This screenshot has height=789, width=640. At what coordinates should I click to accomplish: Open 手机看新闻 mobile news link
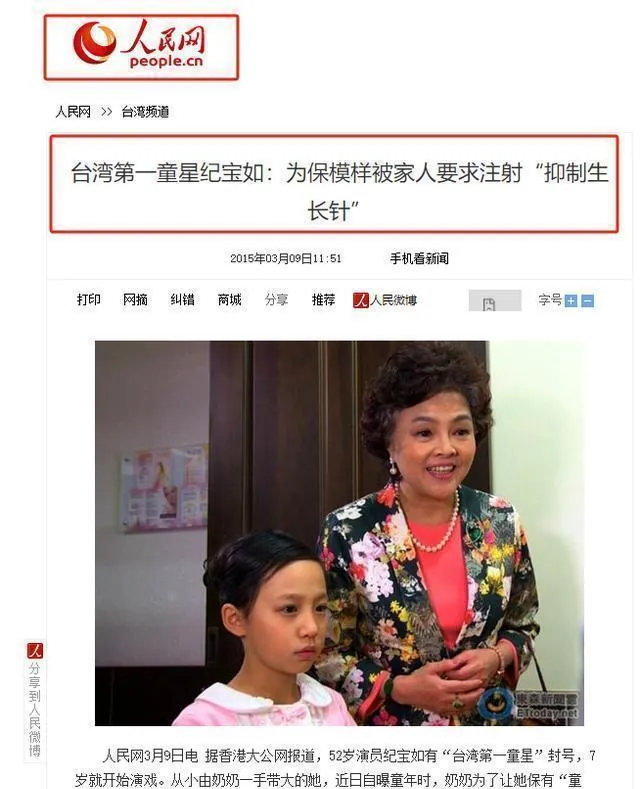tap(419, 259)
